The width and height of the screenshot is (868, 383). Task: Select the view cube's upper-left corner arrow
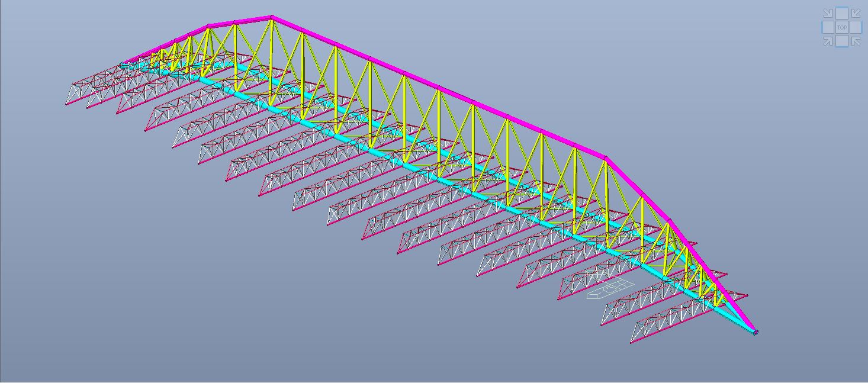tap(828, 14)
